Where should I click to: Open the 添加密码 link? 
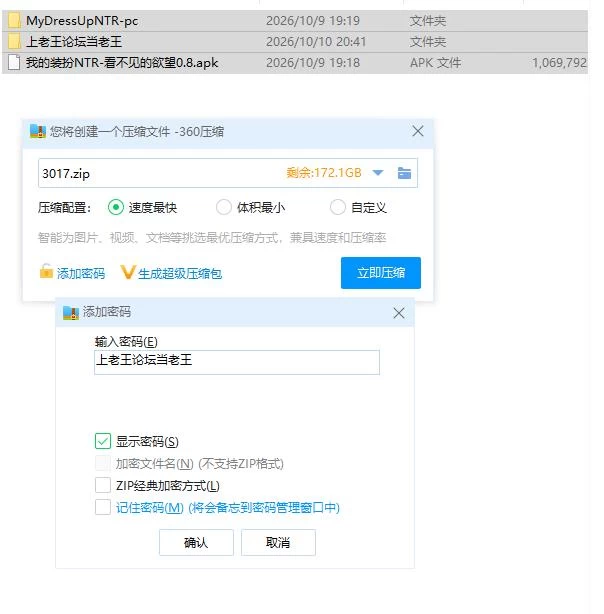point(81,273)
